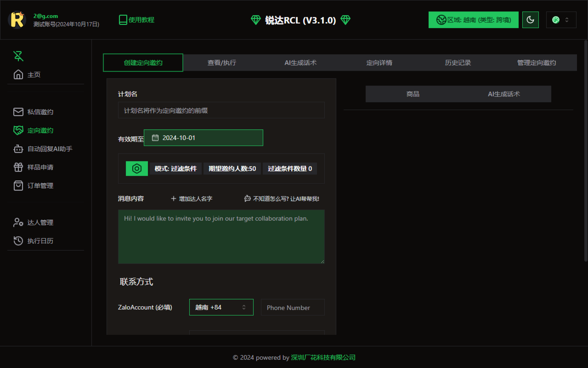Screen dimensions: 588x368
Task: Switch to the AI生成话术 tab
Action: pyautogui.click(x=300, y=63)
